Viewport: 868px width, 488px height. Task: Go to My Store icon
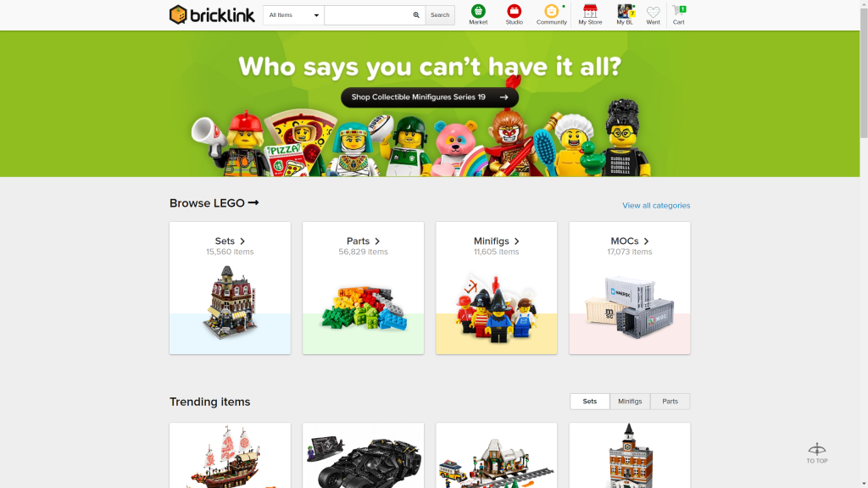[x=590, y=11]
